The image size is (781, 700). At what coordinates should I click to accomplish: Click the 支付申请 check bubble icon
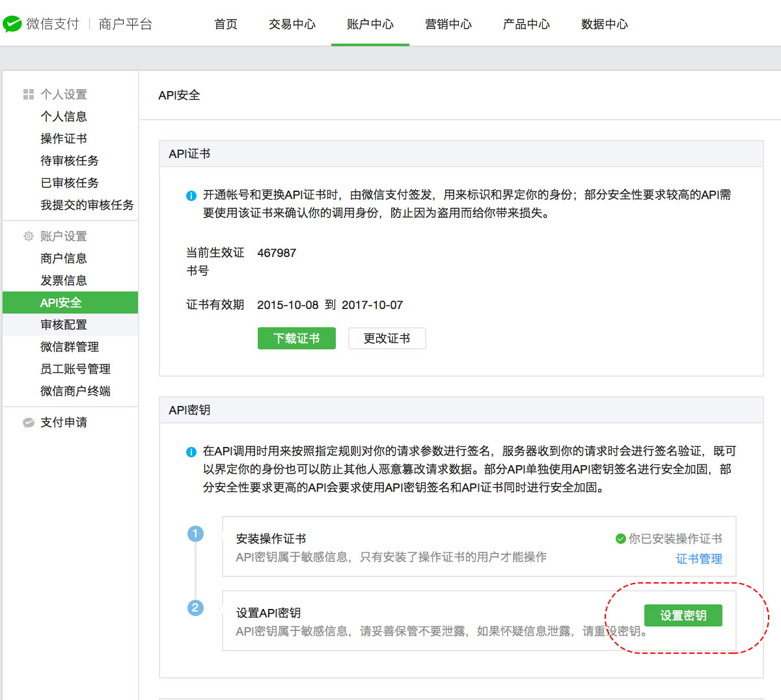(x=29, y=422)
